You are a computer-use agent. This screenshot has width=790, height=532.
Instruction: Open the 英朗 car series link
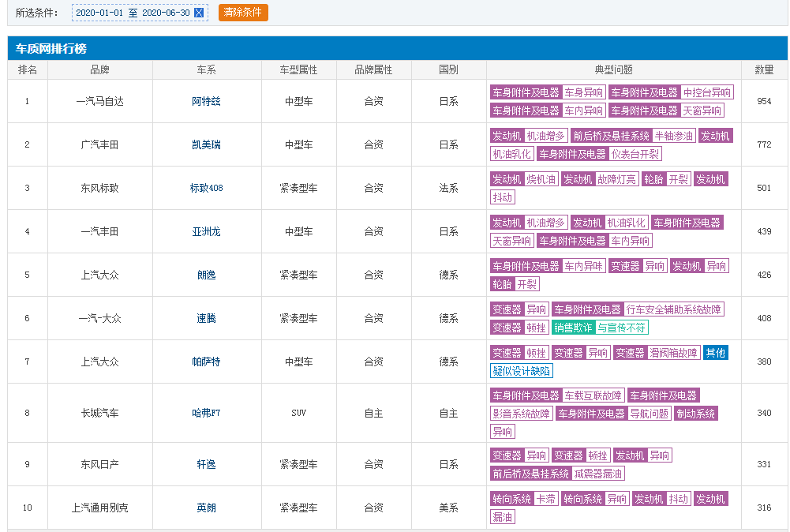point(206,508)
